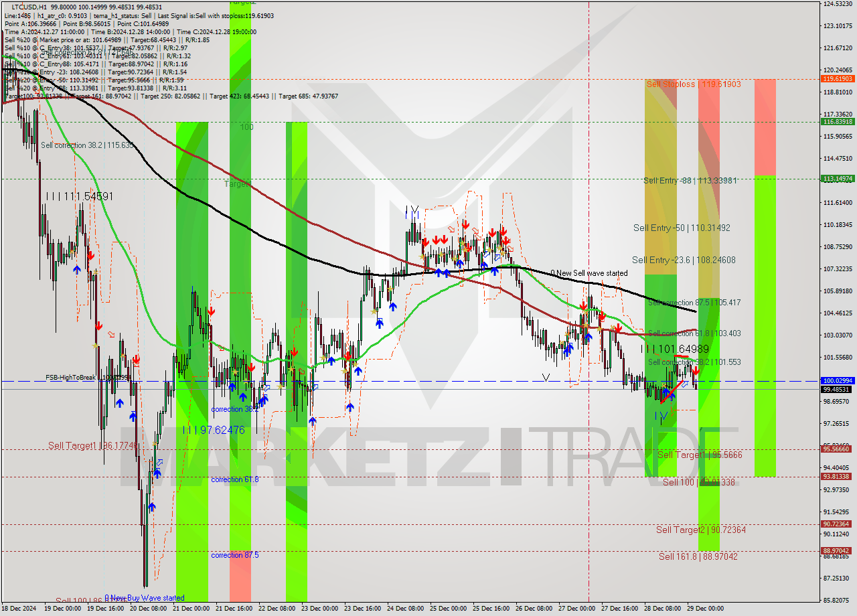This screenshot has width=857, height=616.
Task: Click the 85.82075 price axis value
Action: (837, 601)
